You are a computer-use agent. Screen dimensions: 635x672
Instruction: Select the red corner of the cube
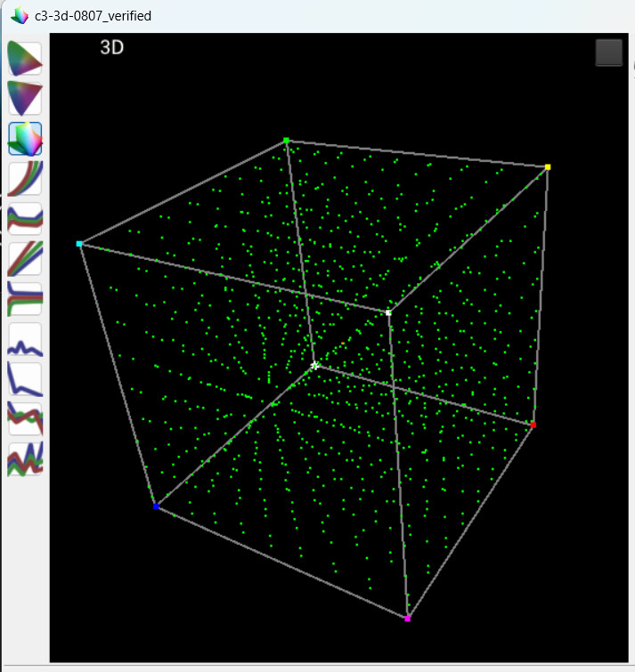coord(533,425)
